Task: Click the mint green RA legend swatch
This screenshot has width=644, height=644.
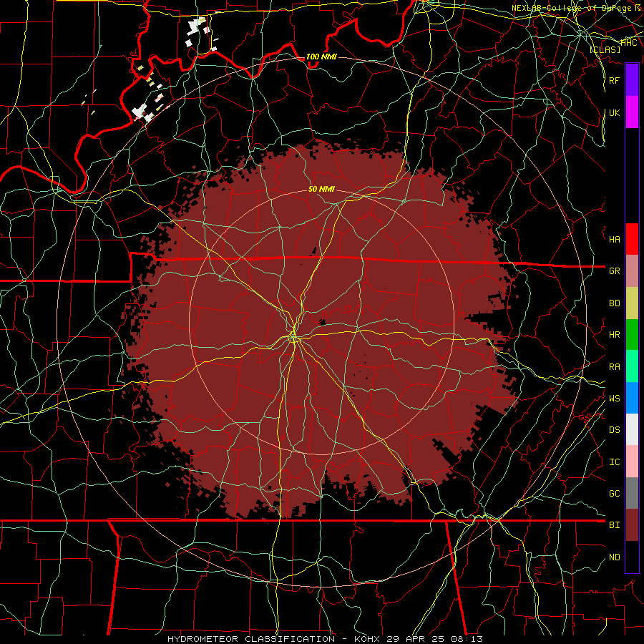Action: (632, 366)
